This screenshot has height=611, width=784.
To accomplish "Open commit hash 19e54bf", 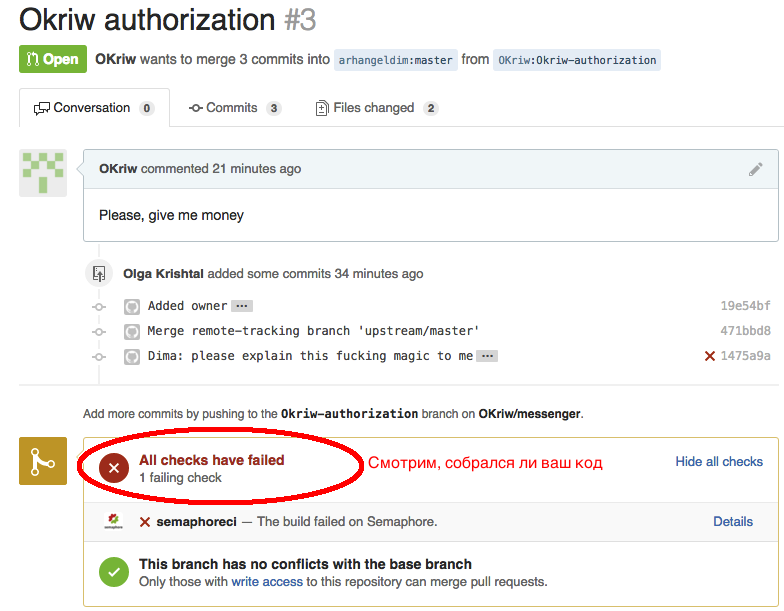I will point(745,306).
